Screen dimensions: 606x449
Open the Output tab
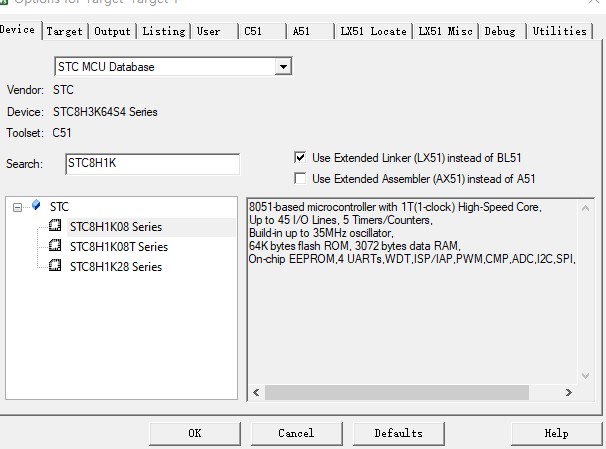[x=112, y=31]
